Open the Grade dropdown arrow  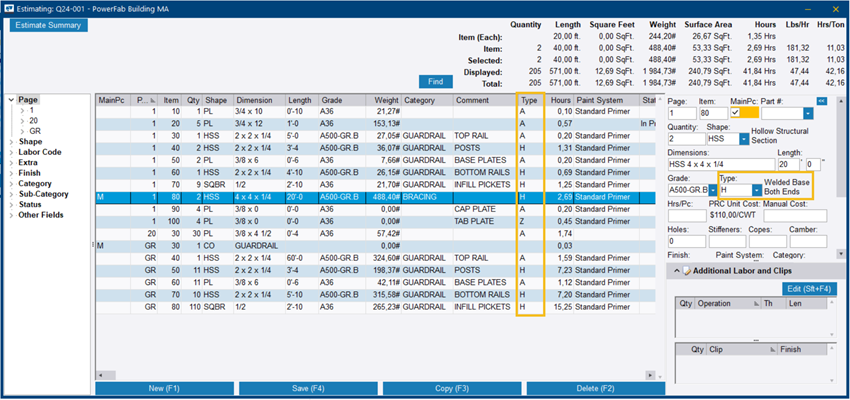click(x=714, y=190)
